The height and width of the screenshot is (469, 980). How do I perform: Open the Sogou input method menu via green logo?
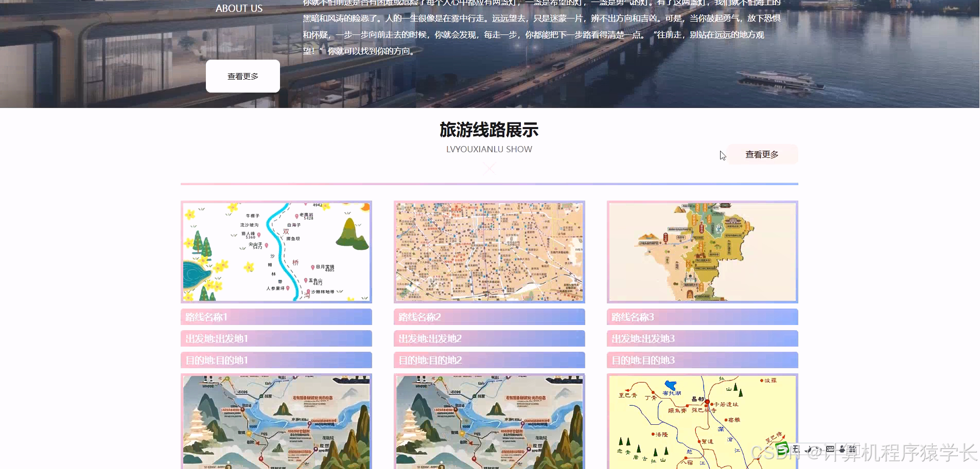click(782, 448)
